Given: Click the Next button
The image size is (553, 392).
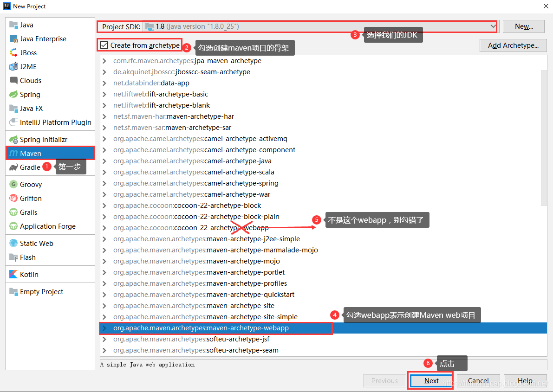Looking at the screenshot, I should (x=431, y=381).
